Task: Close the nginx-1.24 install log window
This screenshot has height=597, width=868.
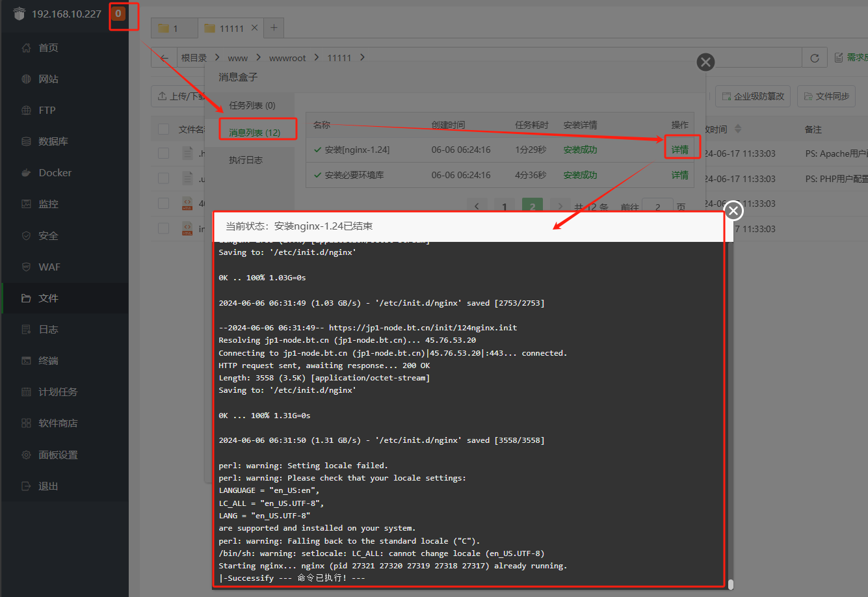Action: point(733,211)
